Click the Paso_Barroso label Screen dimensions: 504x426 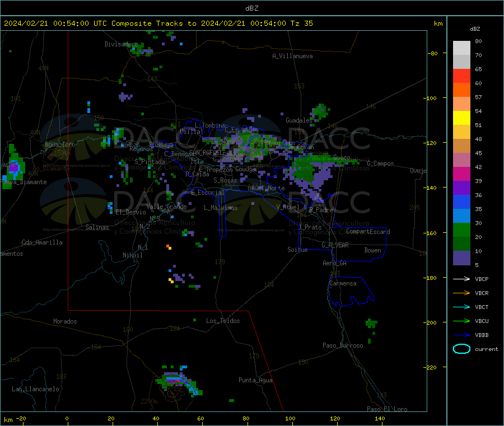click(343, 345)
